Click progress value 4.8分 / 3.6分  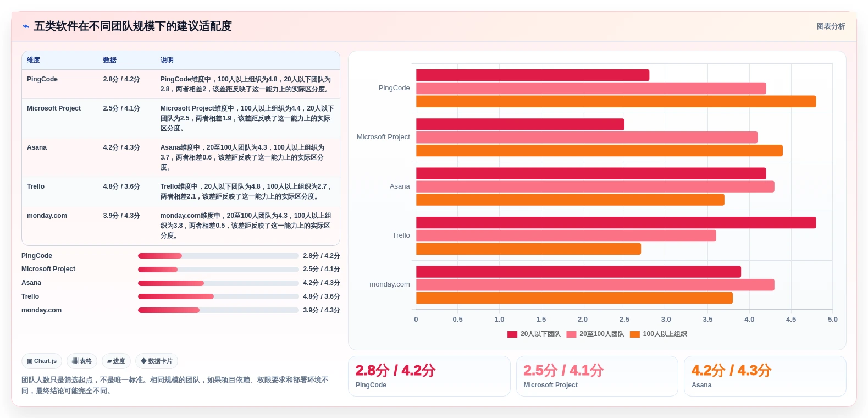pyautogui.click(x=322, y=296)
